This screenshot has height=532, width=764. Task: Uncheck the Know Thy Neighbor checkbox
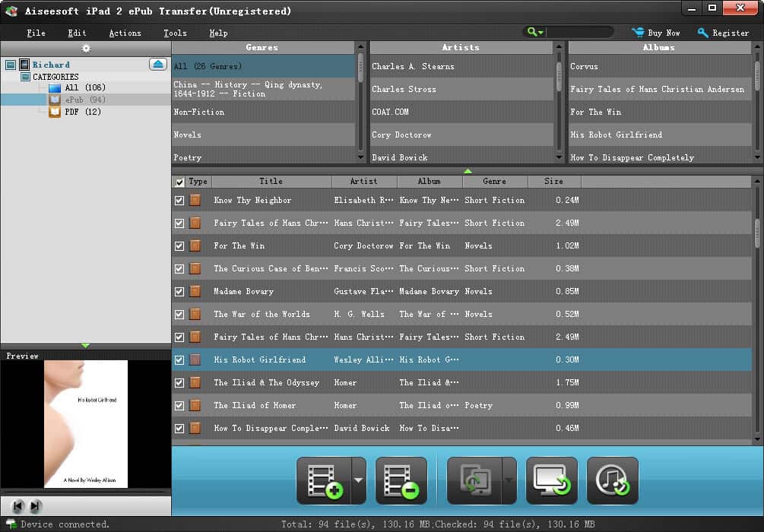point(179,200)
